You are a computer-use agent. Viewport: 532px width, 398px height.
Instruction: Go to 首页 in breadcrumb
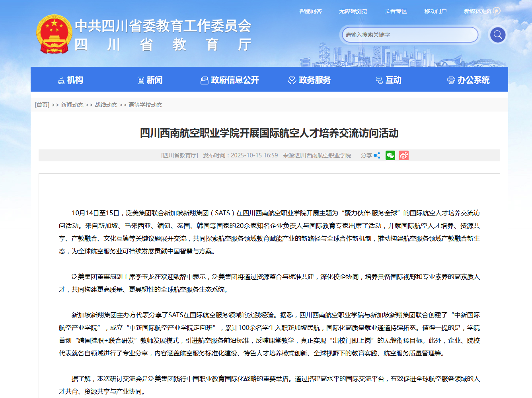pyautogui.click(x=42, y=105)
